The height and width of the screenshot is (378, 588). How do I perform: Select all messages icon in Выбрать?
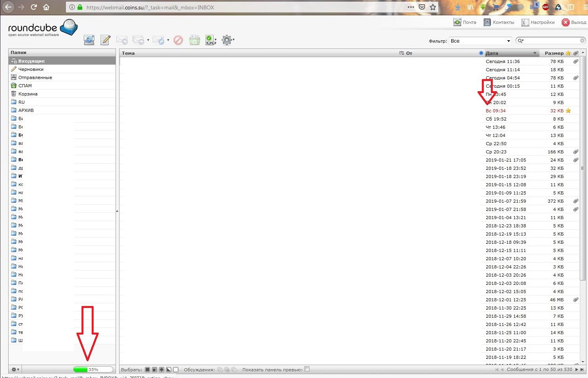[x=147, y=369]
